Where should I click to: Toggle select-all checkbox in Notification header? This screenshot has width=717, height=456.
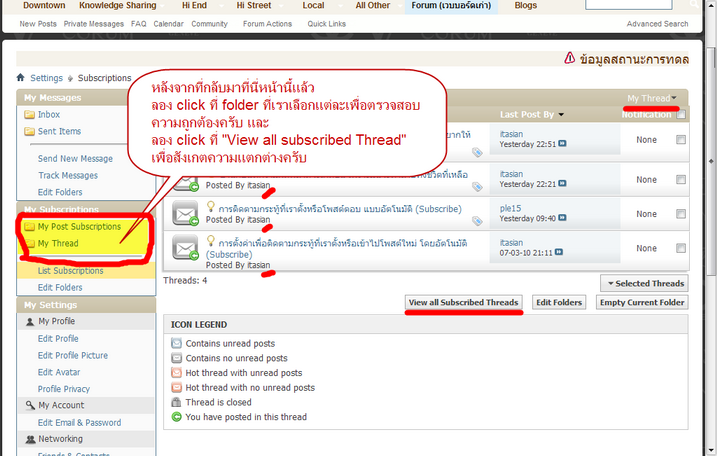[681, 115]
